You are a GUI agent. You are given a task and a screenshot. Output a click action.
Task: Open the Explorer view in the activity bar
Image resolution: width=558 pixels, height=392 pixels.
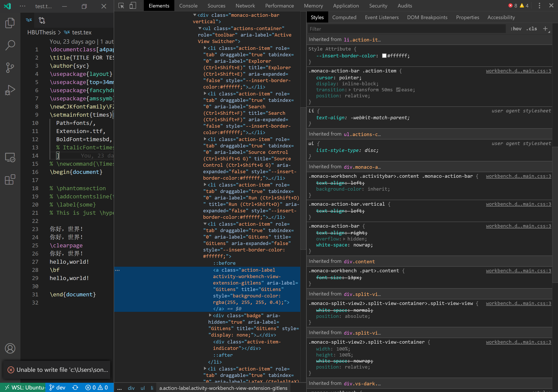click(x=10, y=23)
